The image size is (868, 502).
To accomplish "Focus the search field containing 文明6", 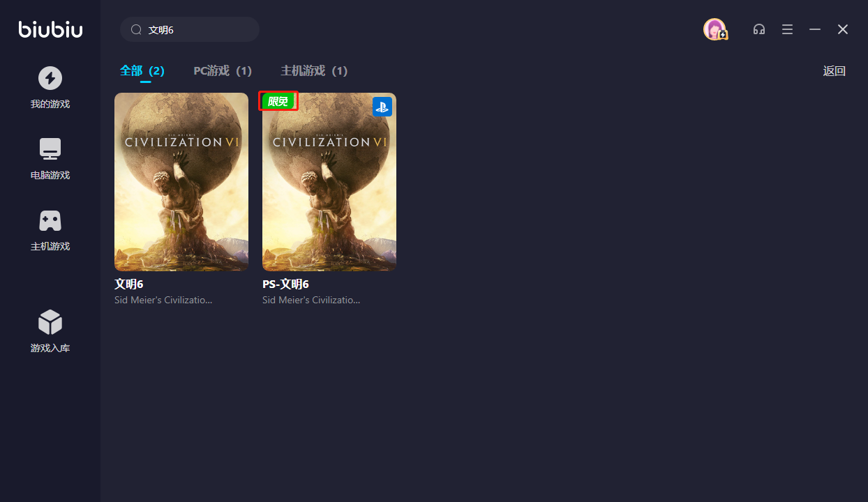I will click(x=190, y=29).
